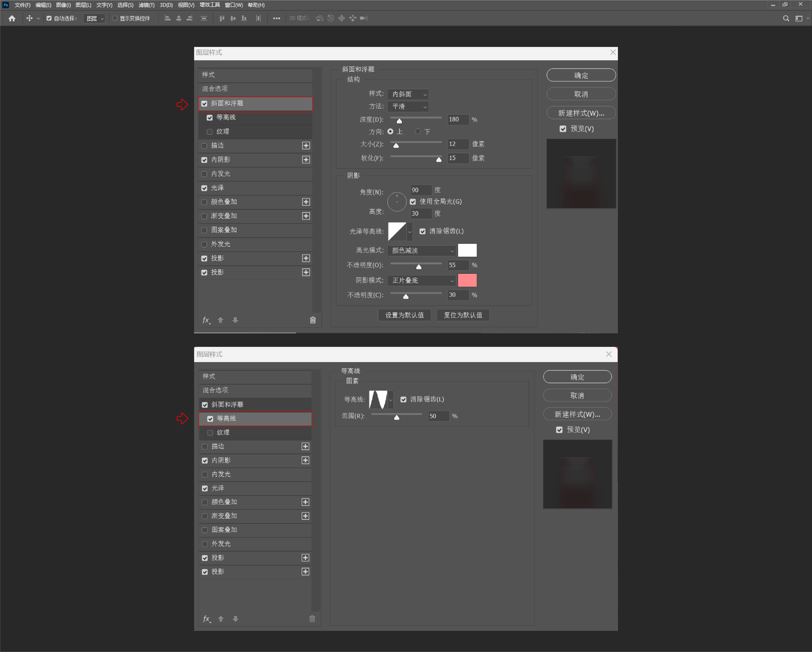812x652 pixels.
Task: Click the 设置为默认值 button
Action: [404, 315]
